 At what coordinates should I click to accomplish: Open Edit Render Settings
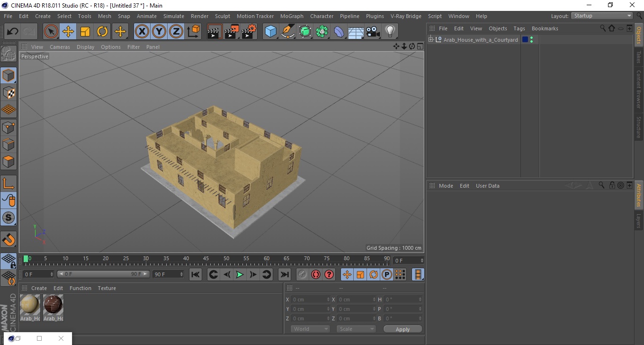pos(249,32)
